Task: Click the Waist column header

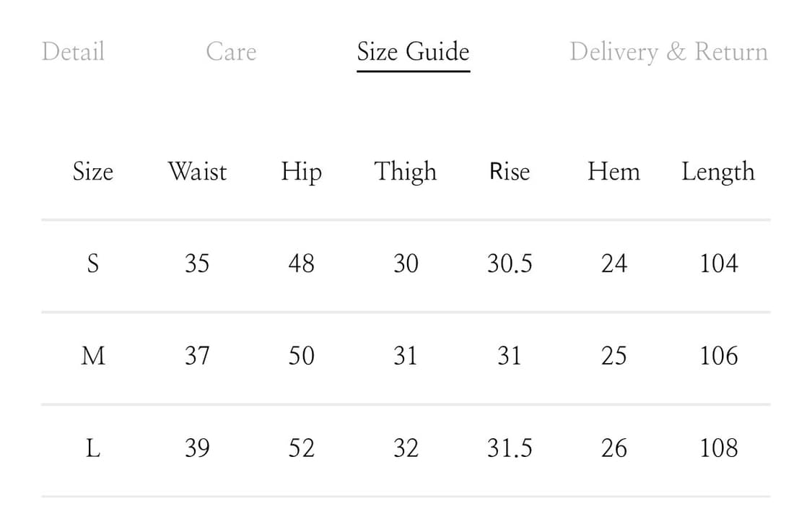Action: pyautogui.click(x=197, y=172)
